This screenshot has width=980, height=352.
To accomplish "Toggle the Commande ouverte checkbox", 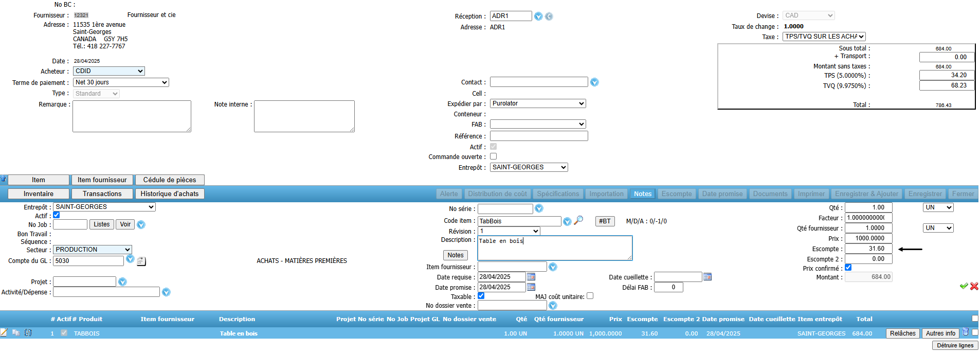I will pos(493,156).
